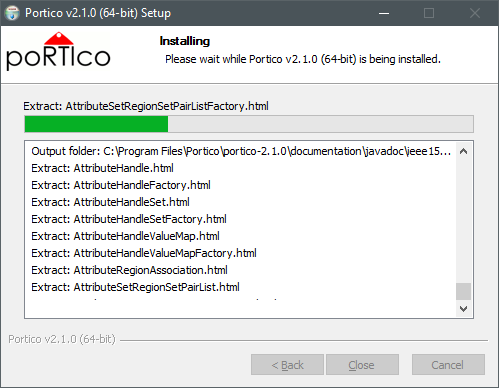499x388 pixels.
Task: Select the AttributeHandleValueMap.html log entry
Action: (125, 236)
